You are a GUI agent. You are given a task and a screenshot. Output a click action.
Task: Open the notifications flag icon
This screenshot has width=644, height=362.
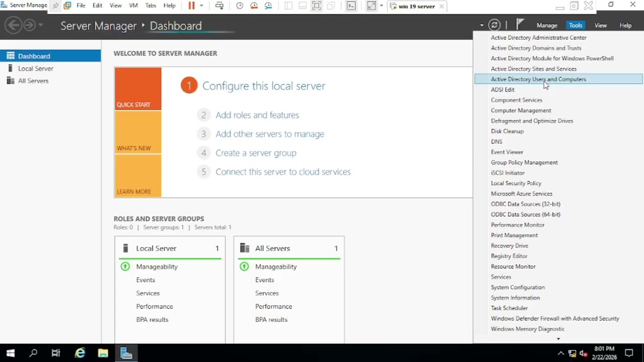pos(520,25)
